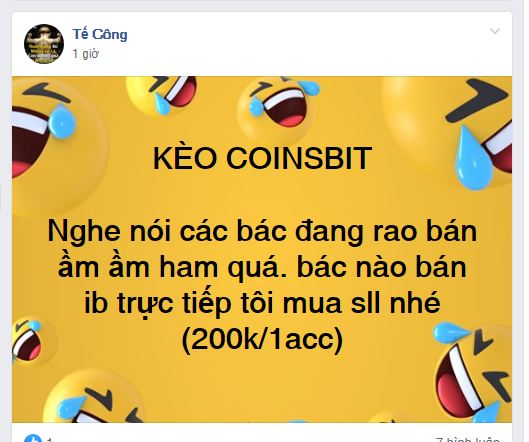The height and width of the screenshot is (442, 529).
Task: View who reacted via count 1
Action: tap(50, 440)
